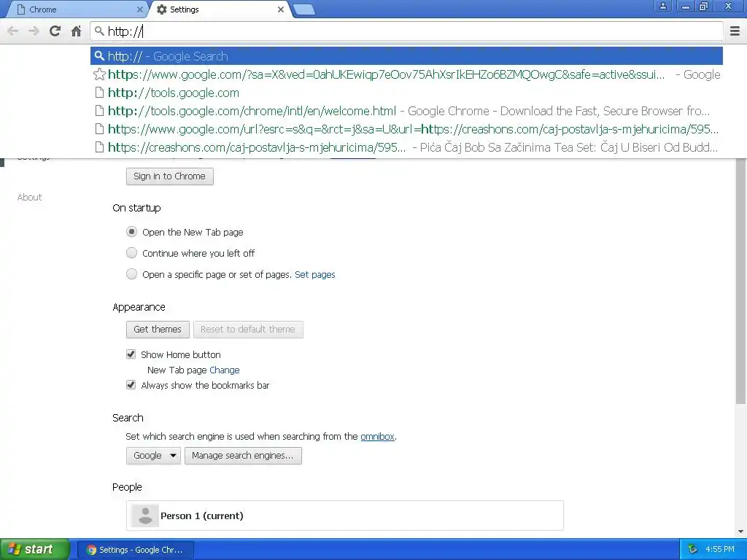Select the Pića Čaj Bob creashons suggestion
747x560 pixels.
coord(406,147)
